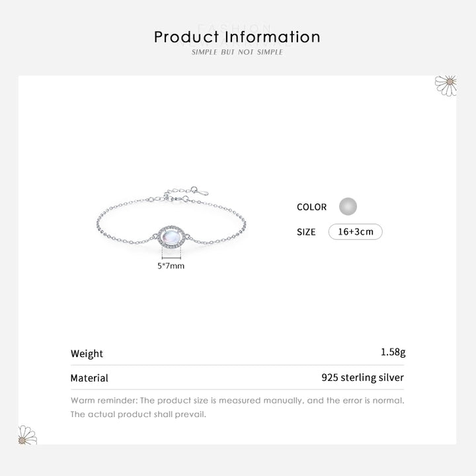Click the 1.58g weight value

(x=393, y=352)
